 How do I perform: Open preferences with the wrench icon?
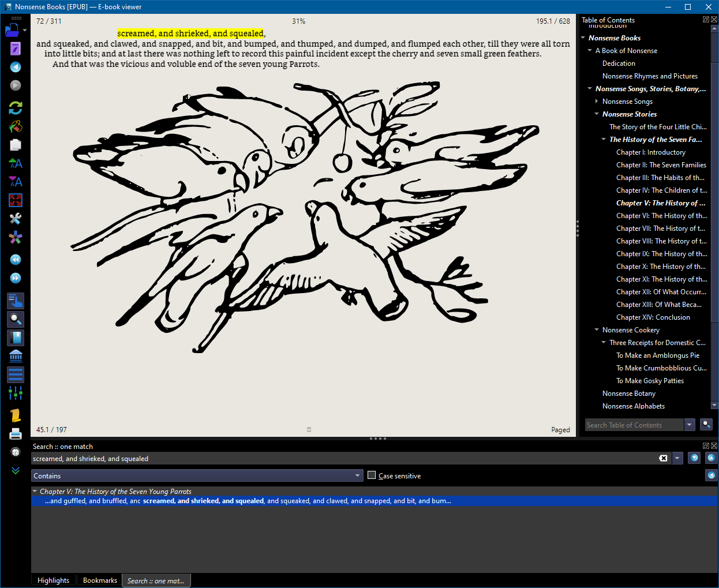click(x=16, y=219)
